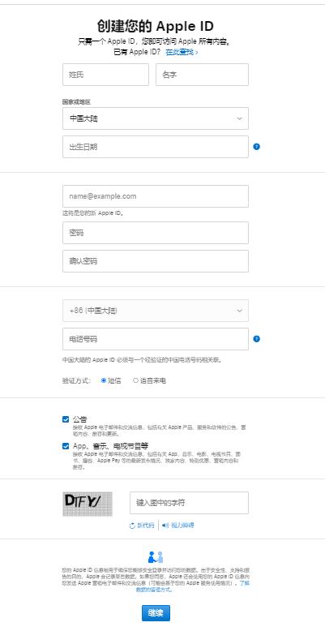Screen dimensions: 325x644
Task: Uncheck the 公告 checkbox
Action: click(x=66, y=419)
